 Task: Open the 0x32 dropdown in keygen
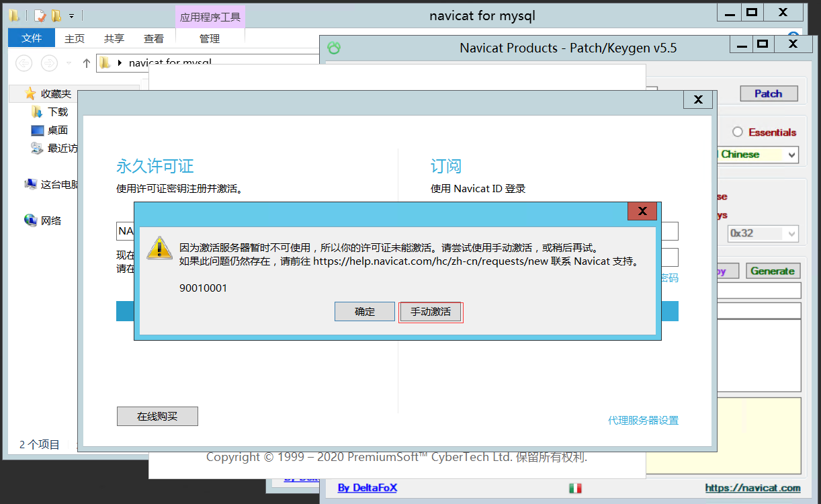click(763, 233)
